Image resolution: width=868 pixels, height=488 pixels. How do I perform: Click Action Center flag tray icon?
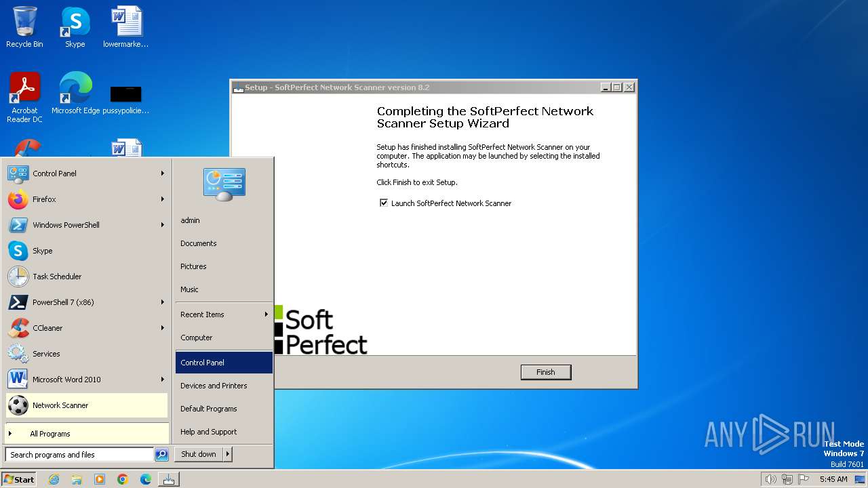tap(804, 479)
